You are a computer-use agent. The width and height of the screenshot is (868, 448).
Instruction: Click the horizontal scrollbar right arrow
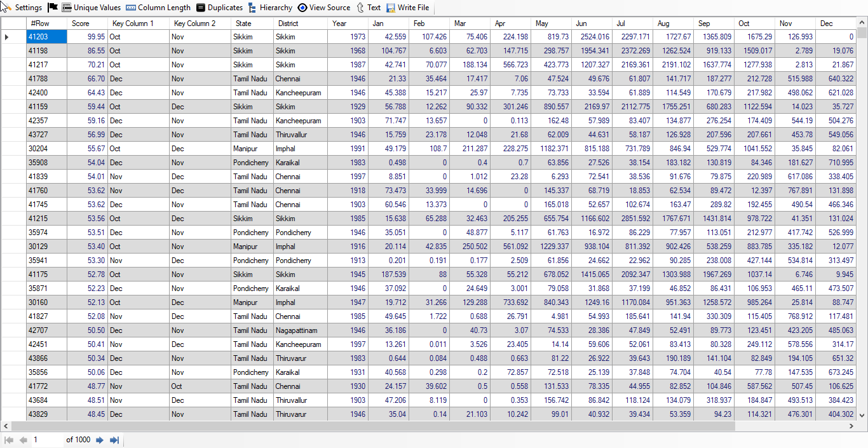[x=853, y=426]
